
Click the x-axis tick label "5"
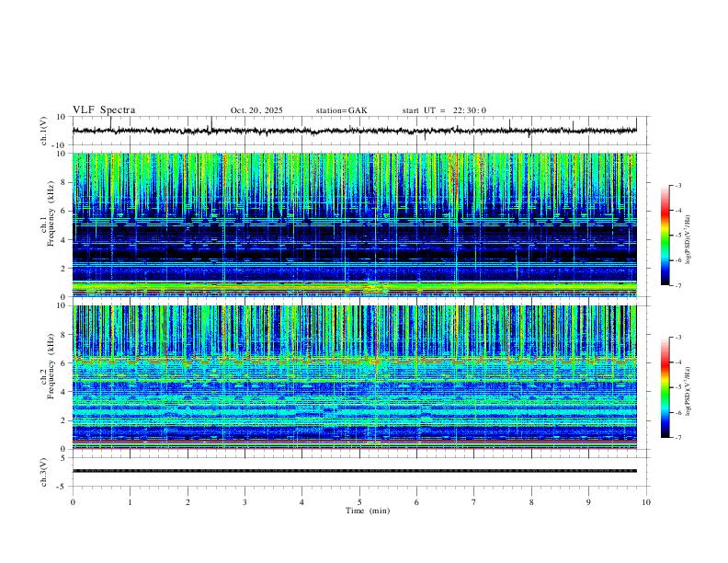(x=359, y=502)
